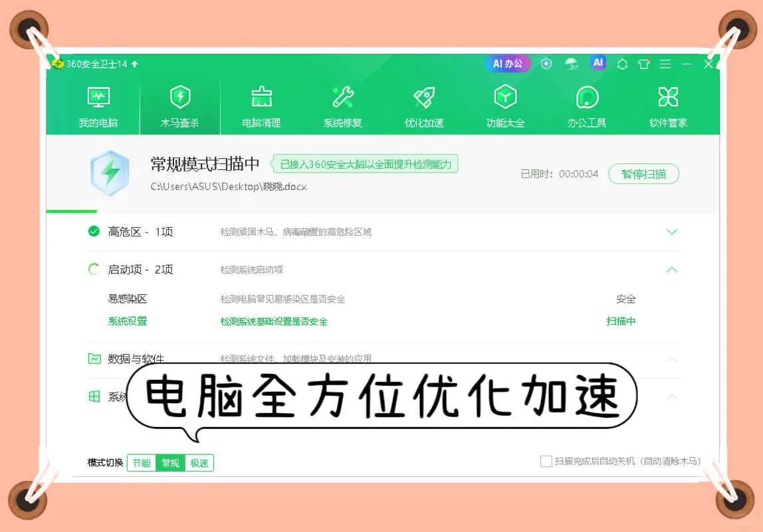Select the 木马查杀 shield icon
Screen dimensions: 763x532
pos(179,97)
